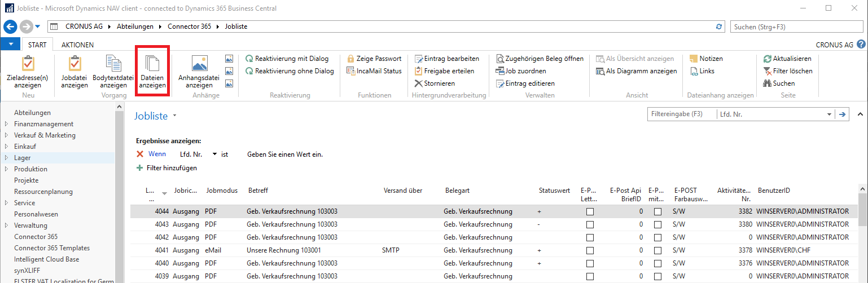This screenshot has width=868, height=283.
Task: Toggle E-P... mit checkbox in row 4043
Action: click(657, 224)
